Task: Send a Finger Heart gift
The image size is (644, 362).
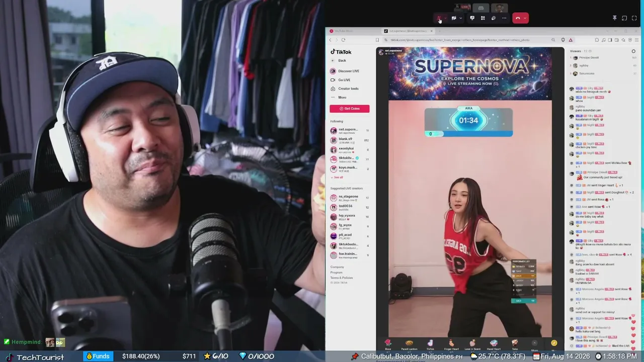Action: tap(451, 345)
